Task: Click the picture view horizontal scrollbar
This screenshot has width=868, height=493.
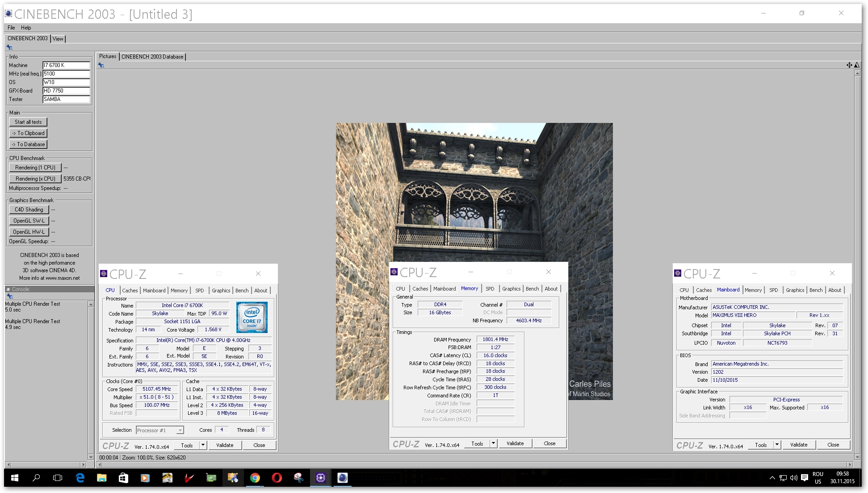Action: pos(475,464)
